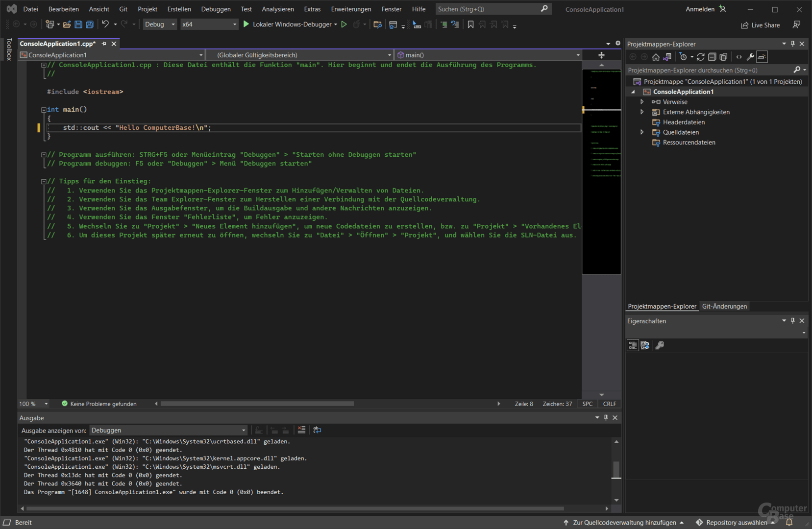812x529 pixels.
Task: Click Zur Quellcodeverwaltung hinzufügen in status bar
Action: [x=624, y=523]
